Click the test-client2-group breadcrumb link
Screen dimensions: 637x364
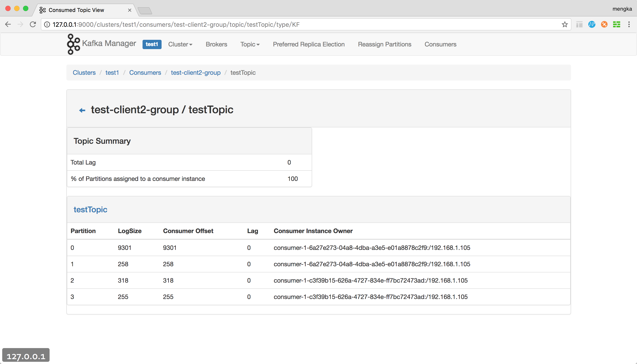click(x=195, y=73)
